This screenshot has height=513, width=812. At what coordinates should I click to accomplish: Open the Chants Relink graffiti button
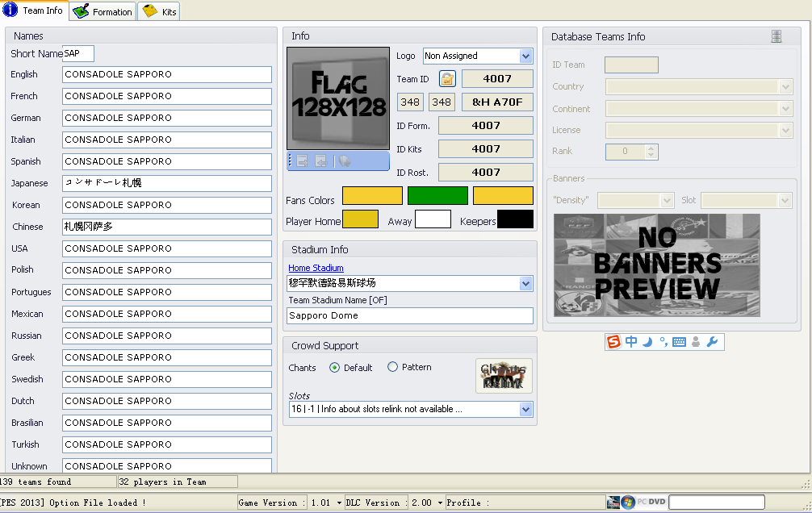coord(504,376)
